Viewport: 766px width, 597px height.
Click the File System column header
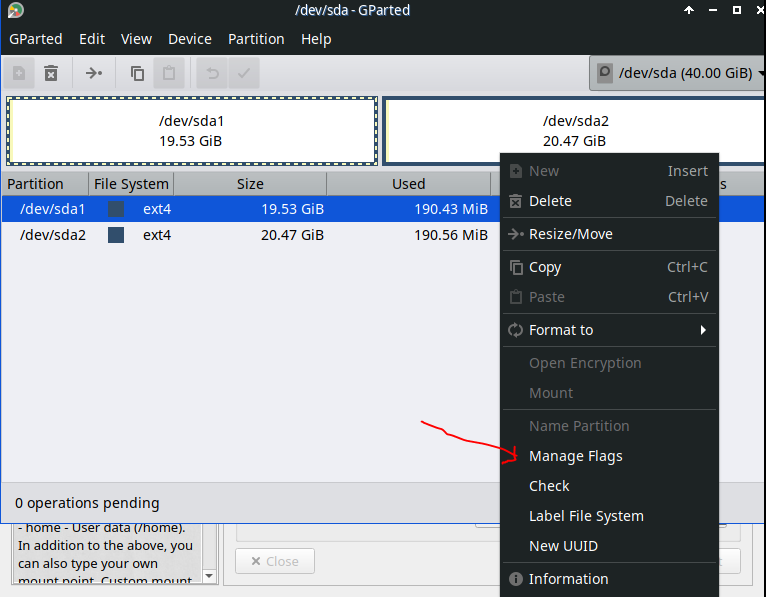(x=131, y=184)
